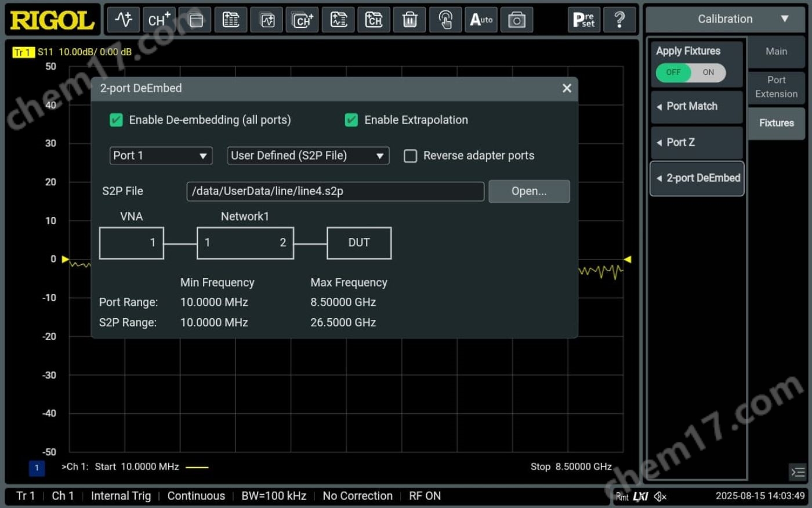Click the touch gesture hand icon
This screenshot has width=812, height=508.
point(445,20)
